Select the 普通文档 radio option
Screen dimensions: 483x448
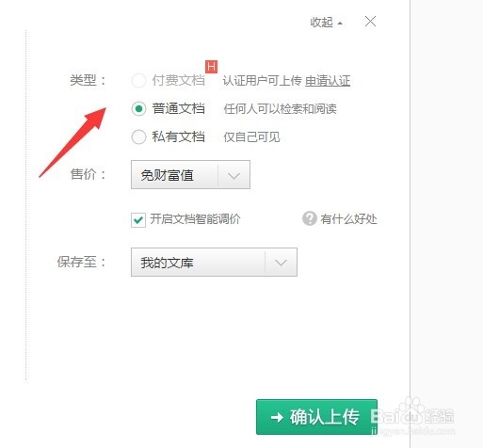pyautogui.click(x=138, y=109)
